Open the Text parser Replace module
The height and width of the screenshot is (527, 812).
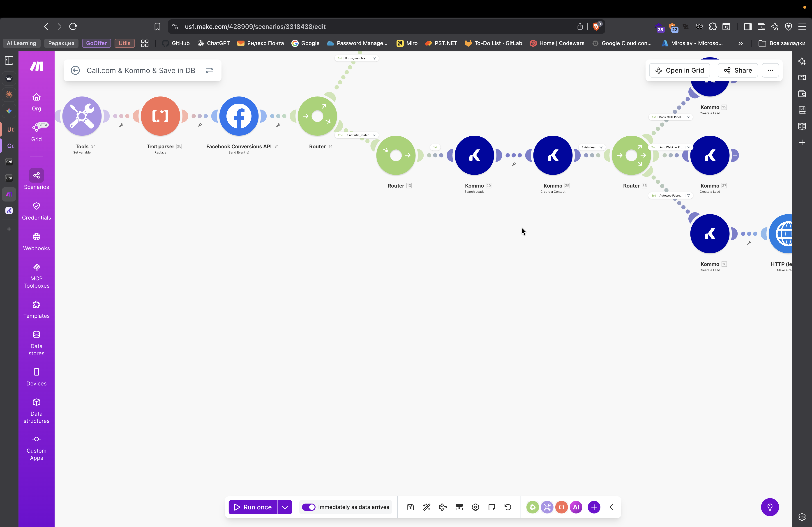click(160, 116)
